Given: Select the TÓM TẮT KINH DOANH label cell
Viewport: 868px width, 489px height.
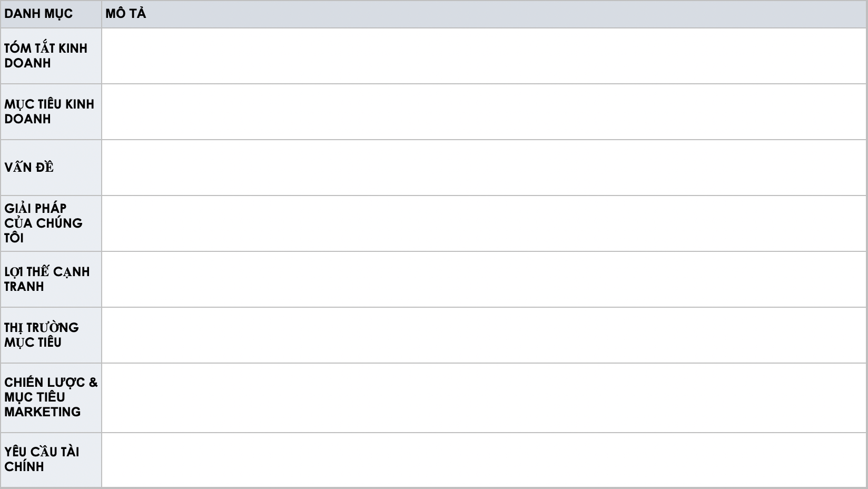Looking at the screenshot, I should coord(51,56).
